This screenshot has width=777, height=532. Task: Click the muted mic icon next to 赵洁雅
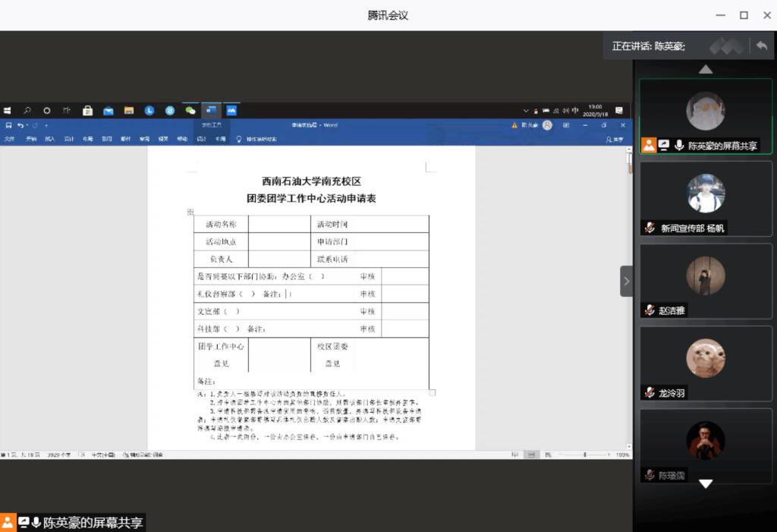point(650,310)
